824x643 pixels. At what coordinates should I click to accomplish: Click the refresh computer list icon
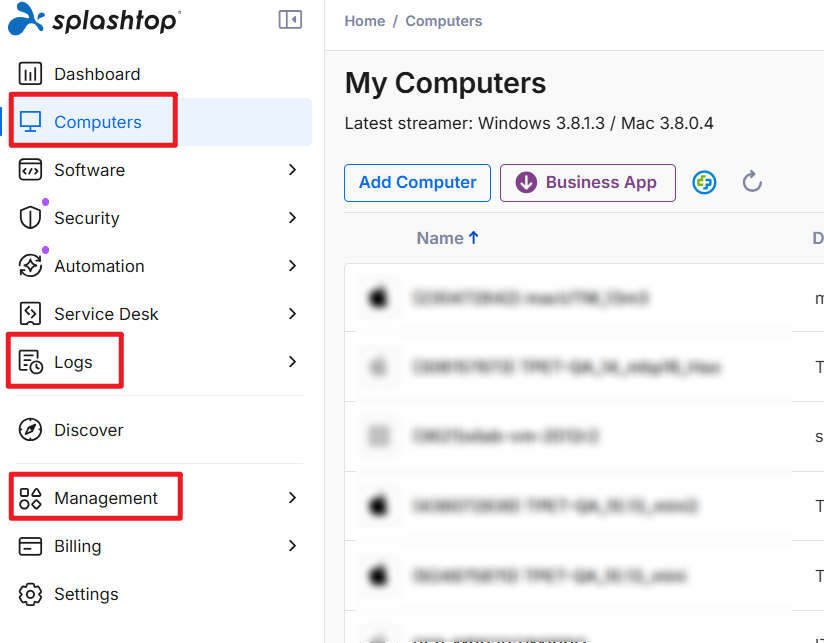[752, 182]
